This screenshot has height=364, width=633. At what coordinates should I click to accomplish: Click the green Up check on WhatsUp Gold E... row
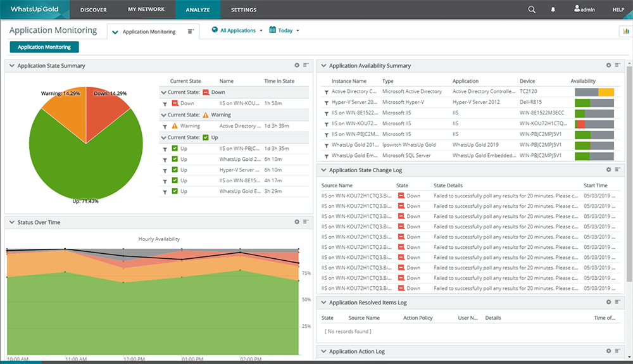click(175, 191)
